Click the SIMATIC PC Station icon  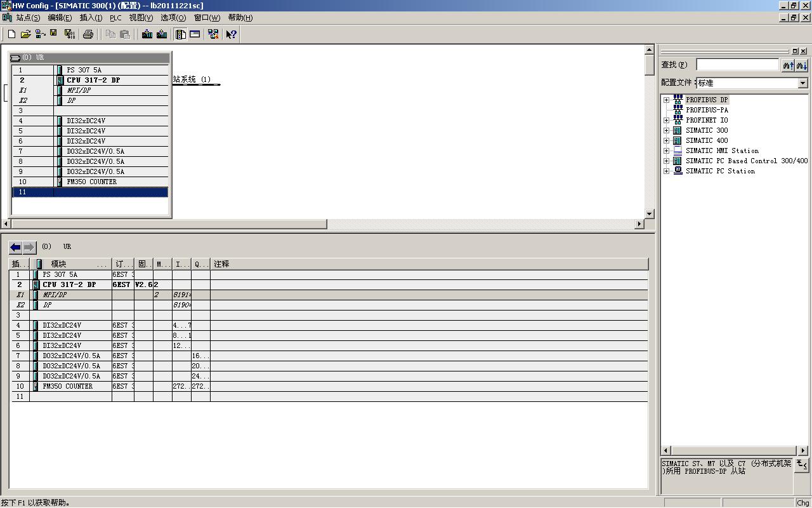678,171
